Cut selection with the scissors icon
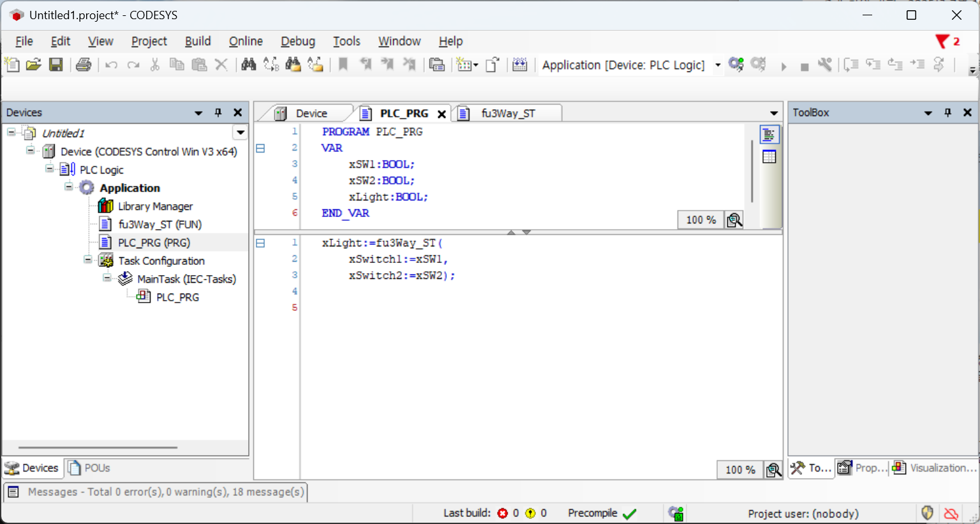Viewport: 980px width, 524px height. point(155,64)
